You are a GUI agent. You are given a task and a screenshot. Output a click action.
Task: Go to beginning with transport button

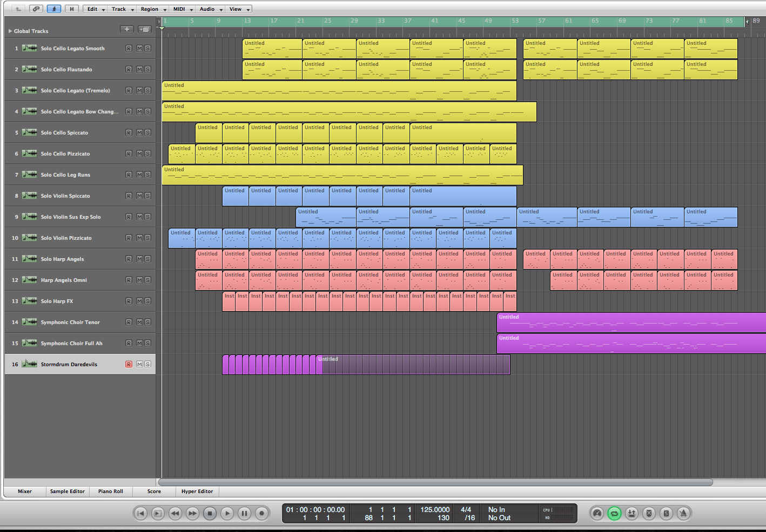[140, 513]
